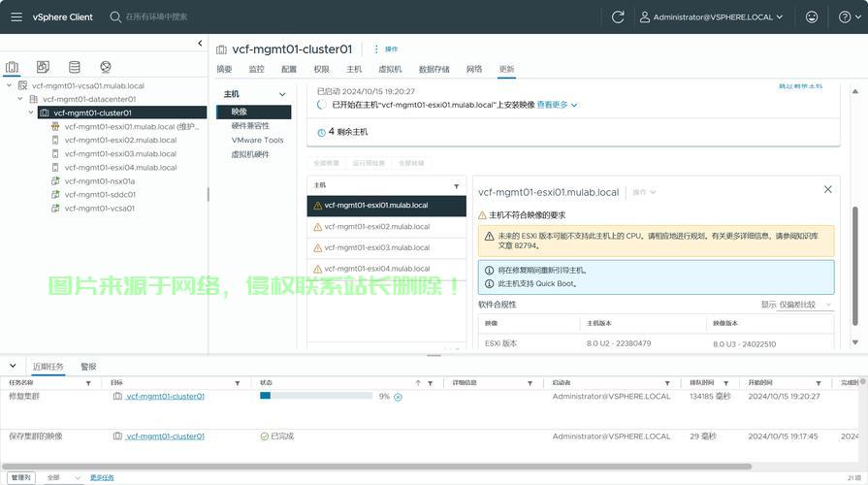Select host vcf-mgmt01-esxi01 in inventory tree
868x485 pixels.
pos(132,126)
